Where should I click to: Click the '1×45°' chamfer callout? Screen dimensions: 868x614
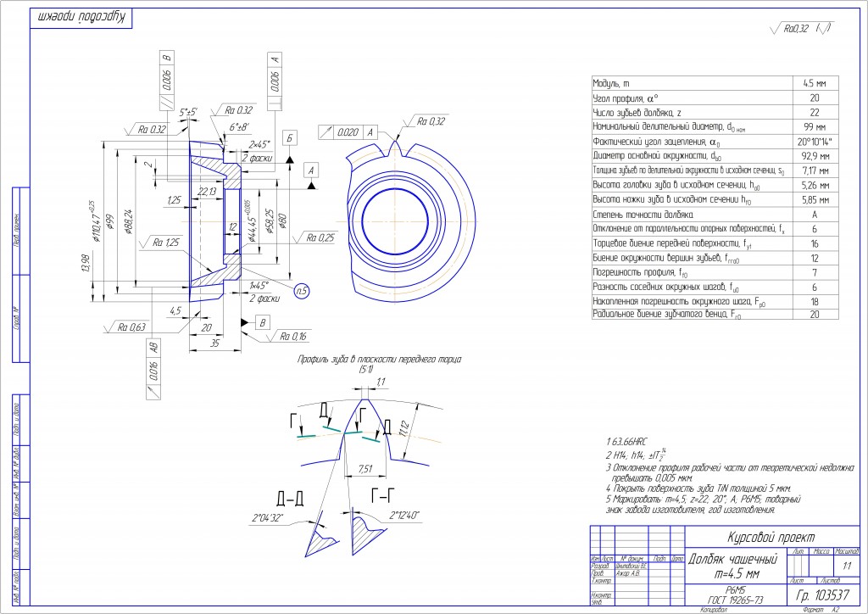click(259, 286)
